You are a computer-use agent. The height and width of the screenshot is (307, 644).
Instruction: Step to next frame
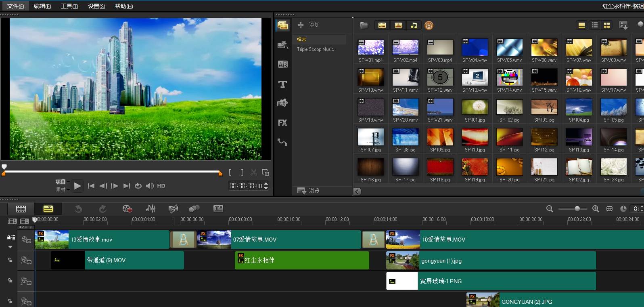[115, 186]
